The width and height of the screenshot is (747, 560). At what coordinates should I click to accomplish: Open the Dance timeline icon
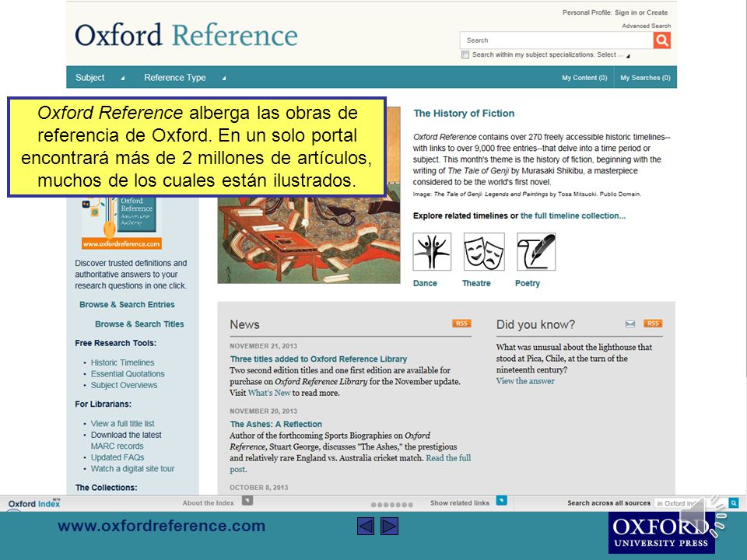click(x=432, y=252)
